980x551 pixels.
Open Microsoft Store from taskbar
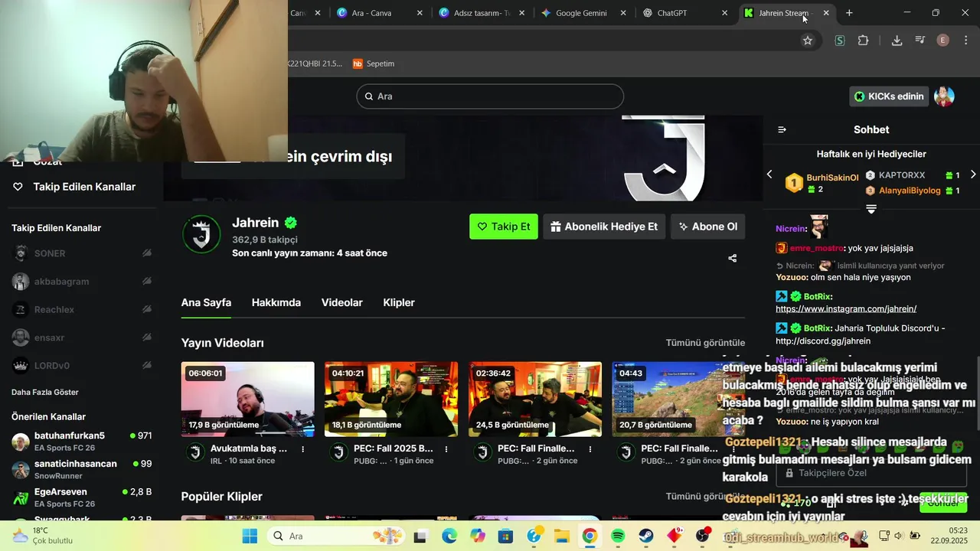505,536
